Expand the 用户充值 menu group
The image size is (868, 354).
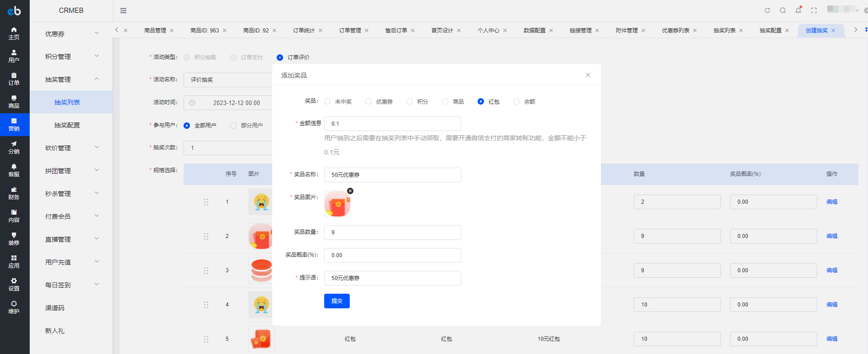tap(71, 262)
